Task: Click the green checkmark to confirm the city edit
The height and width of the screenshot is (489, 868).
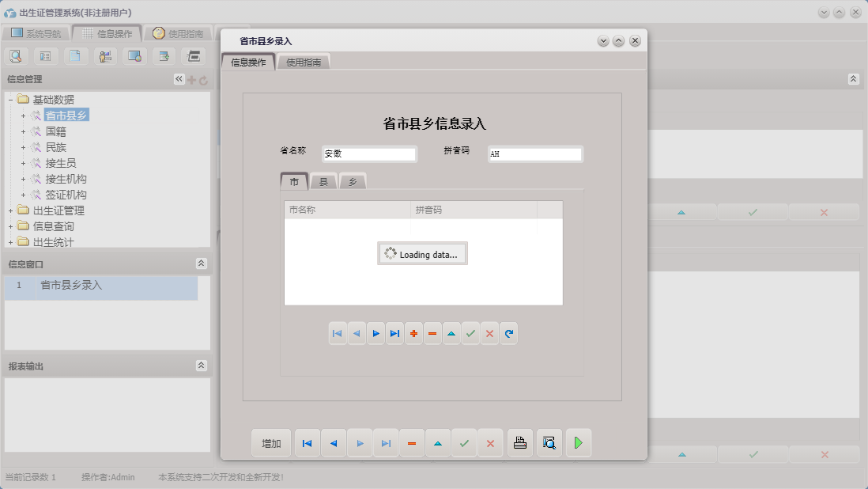Action: [x=470, y=333]
